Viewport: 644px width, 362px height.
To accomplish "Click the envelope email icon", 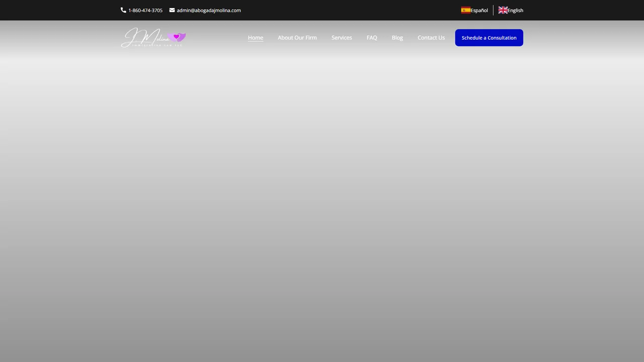I will [172, 10].
